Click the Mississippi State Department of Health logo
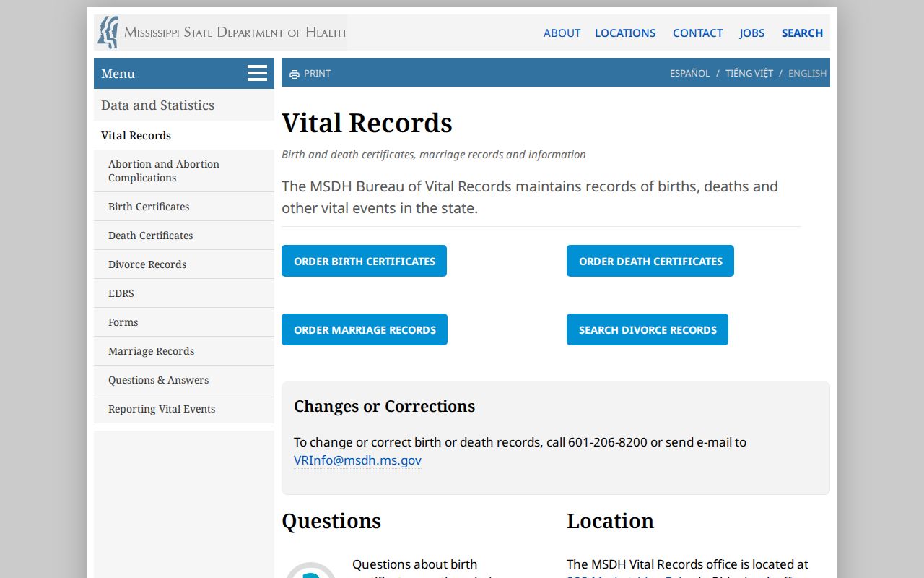This screenshot has height=578, width=924. (221, 33)
